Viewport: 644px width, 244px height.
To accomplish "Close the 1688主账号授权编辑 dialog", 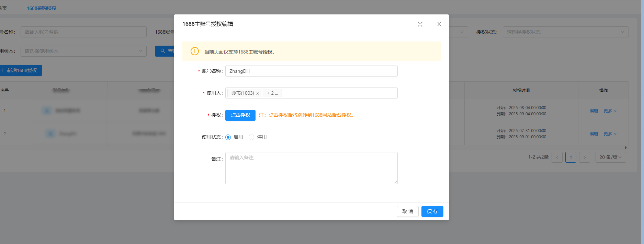I will click(x=439, y=24).
